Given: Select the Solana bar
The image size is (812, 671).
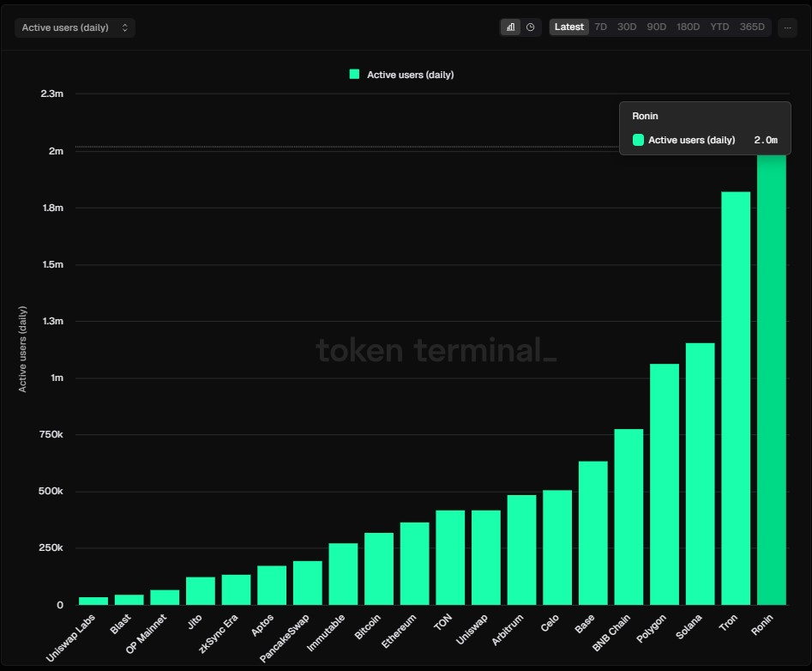Looking at the screenshot, I should click(700, 474).
